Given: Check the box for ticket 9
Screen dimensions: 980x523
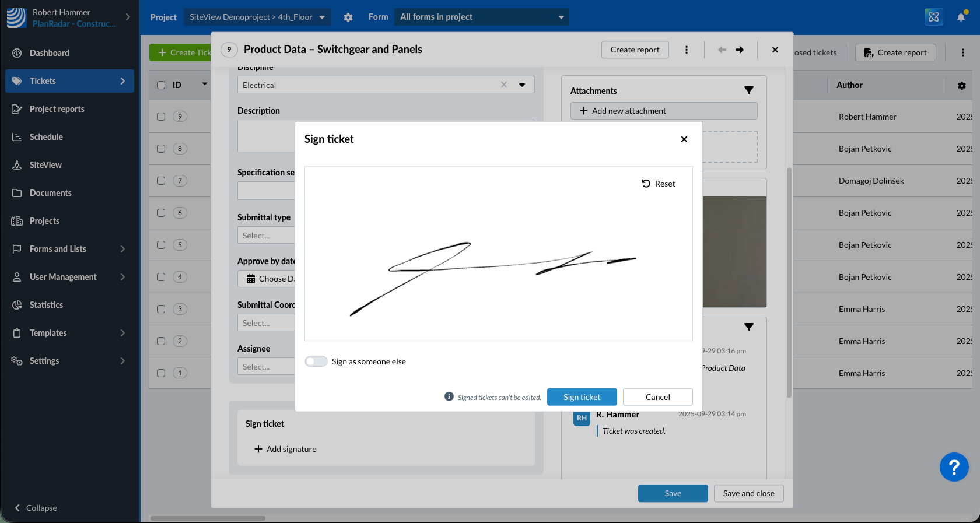Looking at the screenshot, I should pos(161,117).
